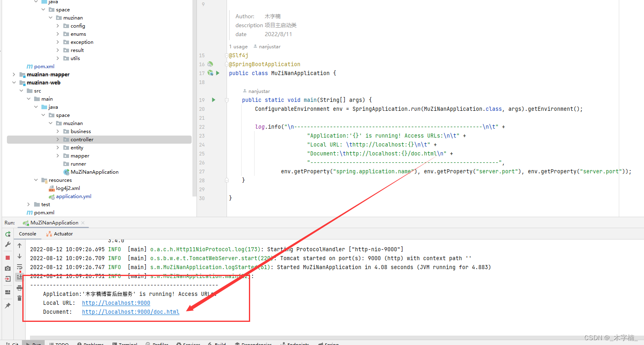Expand the exception package
Image resolution: width=644 pixels, height=345 pixels.
coord(58,42)
